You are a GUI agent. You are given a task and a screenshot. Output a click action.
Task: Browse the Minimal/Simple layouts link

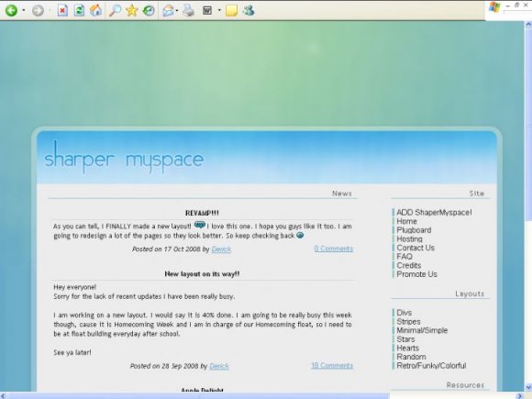pos(422,330)
